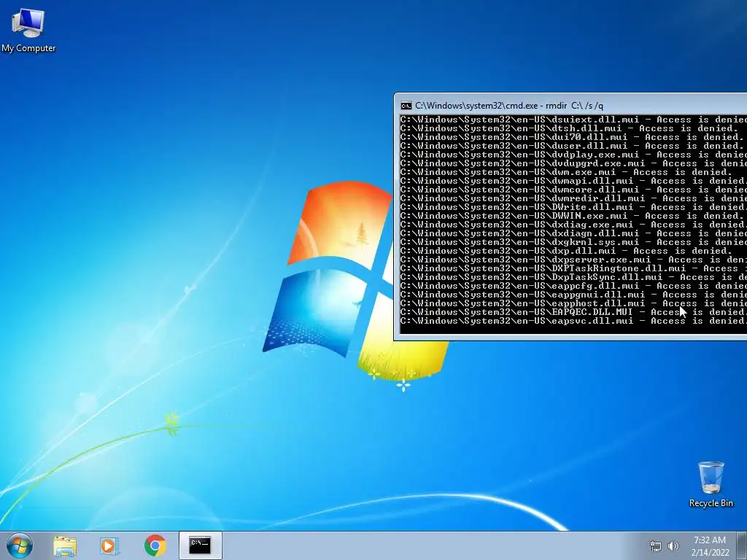Image resolution: width=747 pixels, height=560 pixels.
Task: Open the Recycle Bin desktop icon
Action: click(x=711, y=484)
